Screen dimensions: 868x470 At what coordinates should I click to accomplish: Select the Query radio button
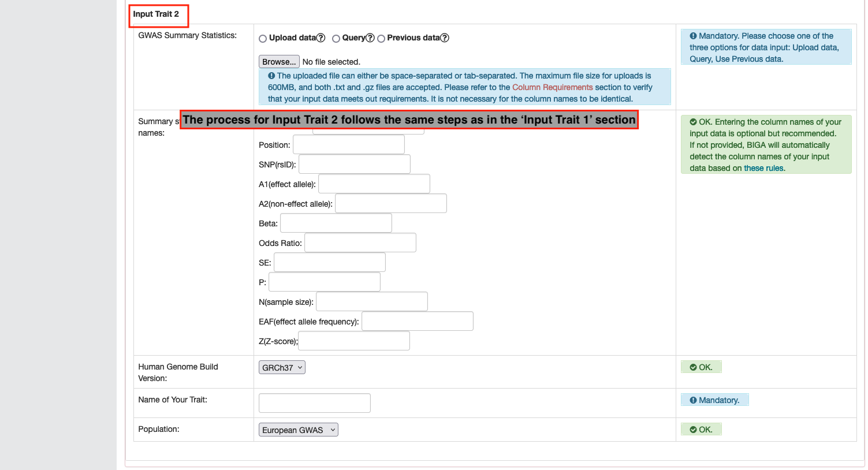point(336,39)
